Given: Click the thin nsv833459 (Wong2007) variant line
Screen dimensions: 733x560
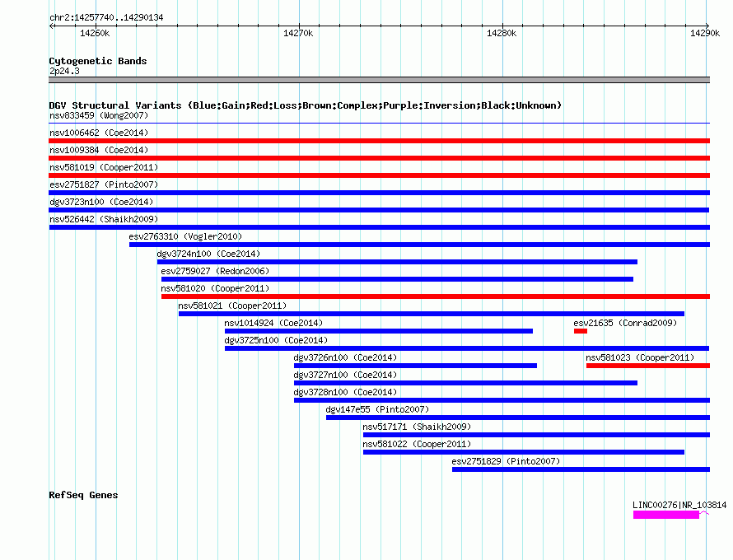Looking at the screenshot, I should [x=379, y=123].
